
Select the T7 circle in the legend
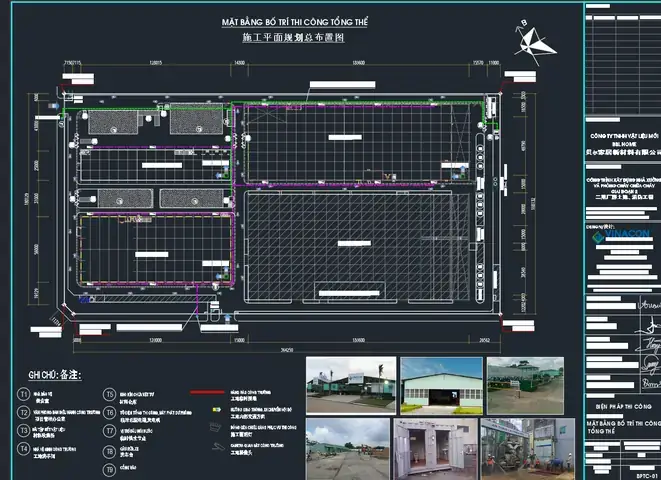tap(109, 431)
